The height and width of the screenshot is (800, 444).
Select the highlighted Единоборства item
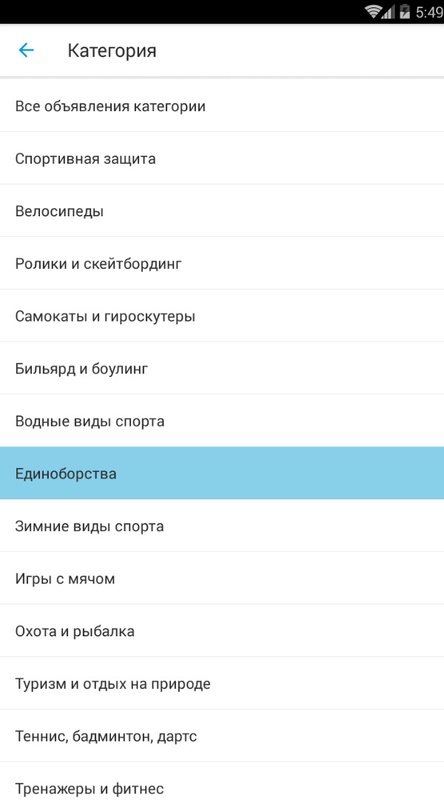(222, 473)
